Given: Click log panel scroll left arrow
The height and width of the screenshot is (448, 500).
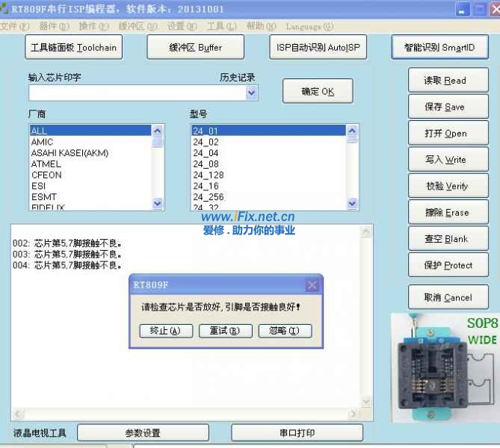Looking at the screenshot, I should 18,414.
